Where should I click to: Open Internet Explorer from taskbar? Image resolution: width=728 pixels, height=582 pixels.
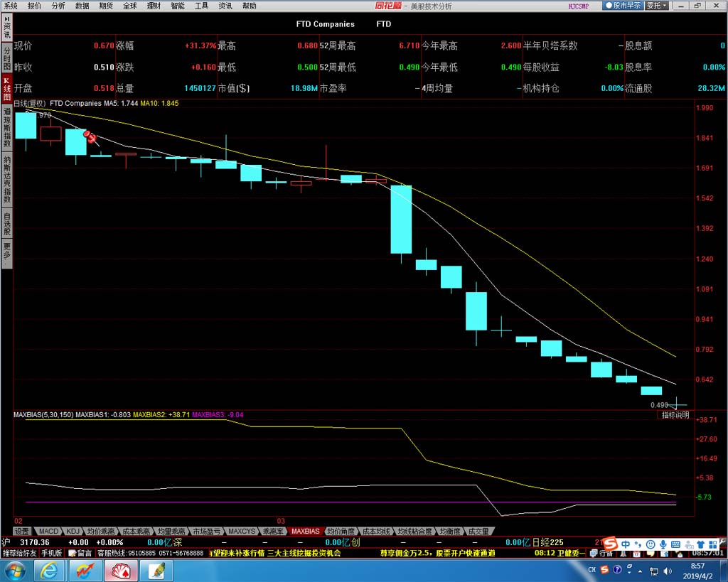[49, 571]
